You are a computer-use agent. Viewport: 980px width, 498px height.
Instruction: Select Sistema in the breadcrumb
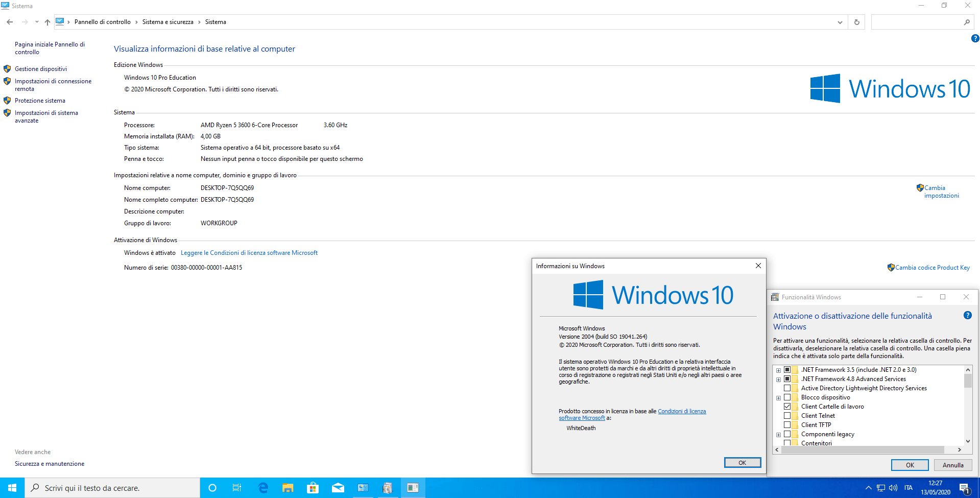(216, 22)
